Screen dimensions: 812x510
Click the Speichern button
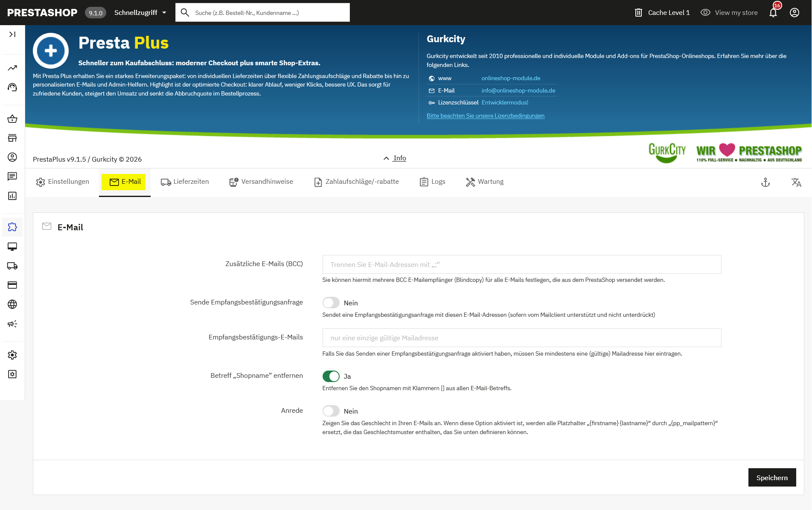772,478
